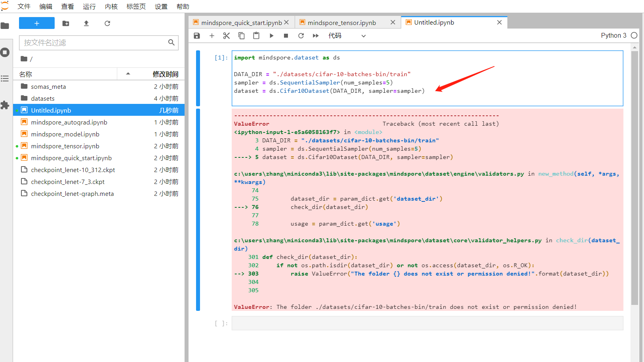Click inside the first code cell editor

[x=427, y=78]
